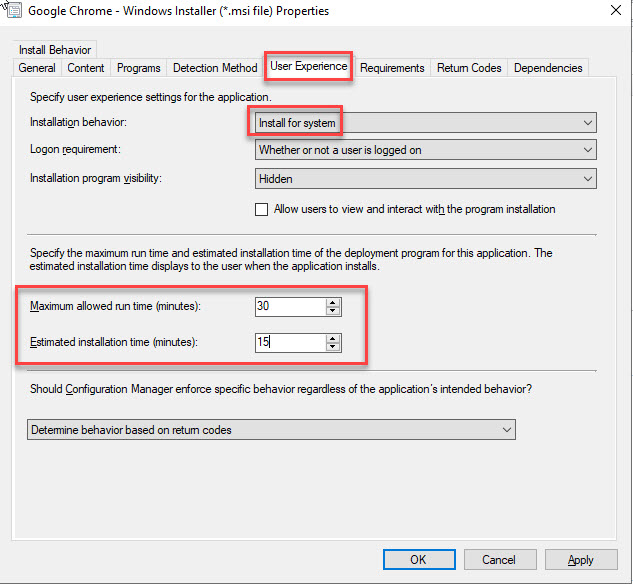
Task: Switch to the General tab
Action: point(37,68)
